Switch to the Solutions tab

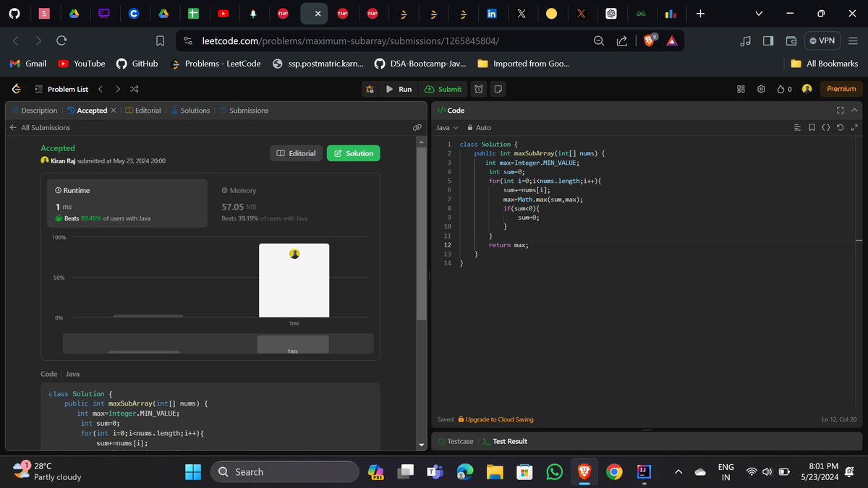click(x=190, y=111)
